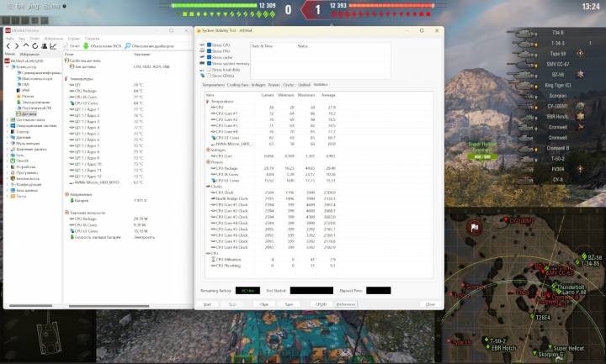
Task: Click Close button in Stability Test
Action: point(430,304)
